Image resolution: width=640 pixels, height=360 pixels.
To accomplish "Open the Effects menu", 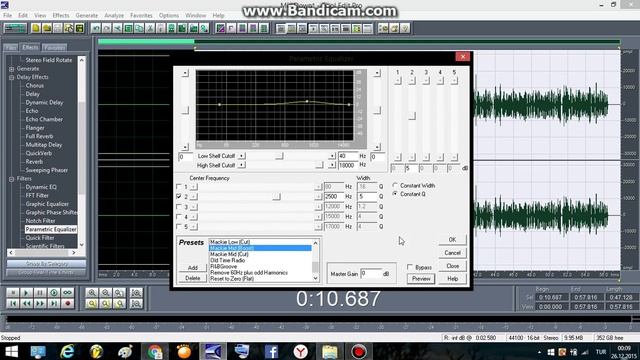I will pos(61,16).
